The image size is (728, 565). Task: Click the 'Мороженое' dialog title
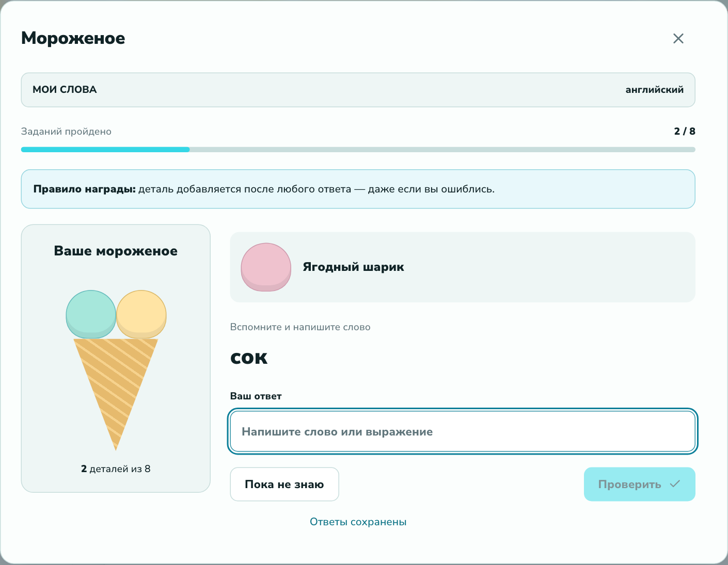tap(73, 38)
